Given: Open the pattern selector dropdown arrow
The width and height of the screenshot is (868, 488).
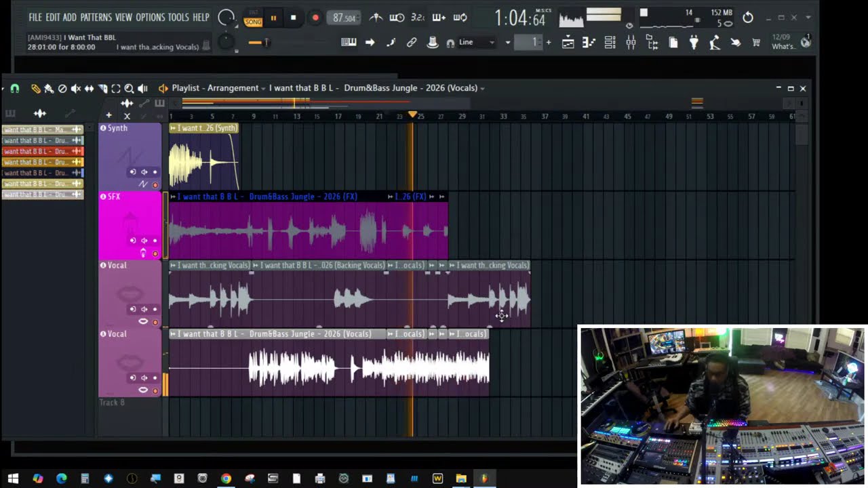Looking at the screenshot, I should pyautogui.click(x=507, y=43).
